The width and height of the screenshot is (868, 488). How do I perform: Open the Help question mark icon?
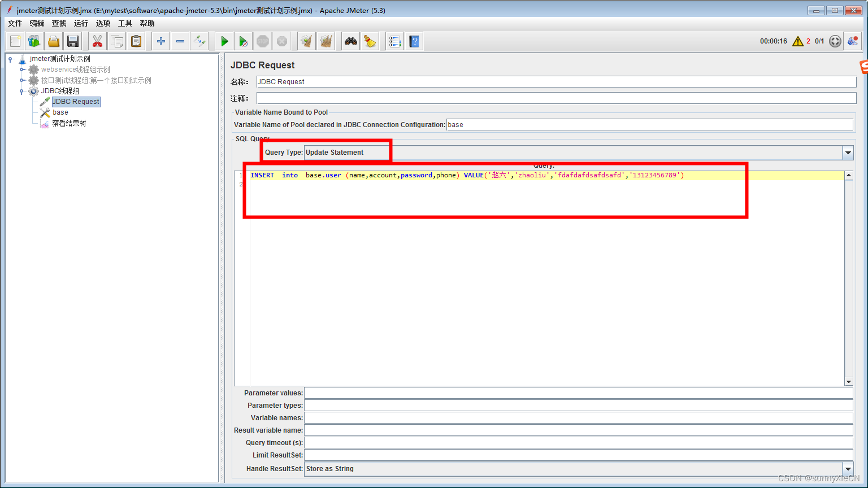(414, 41)
